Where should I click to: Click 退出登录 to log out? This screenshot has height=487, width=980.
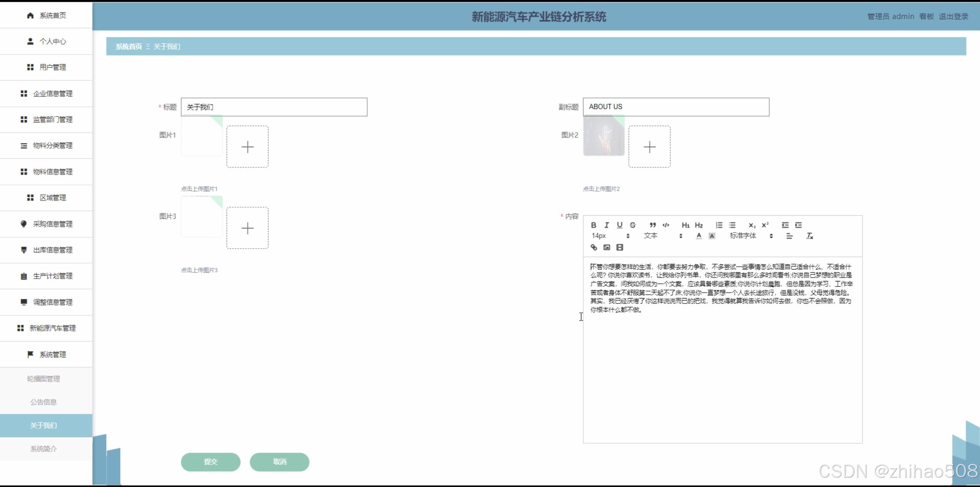[953, 16]
